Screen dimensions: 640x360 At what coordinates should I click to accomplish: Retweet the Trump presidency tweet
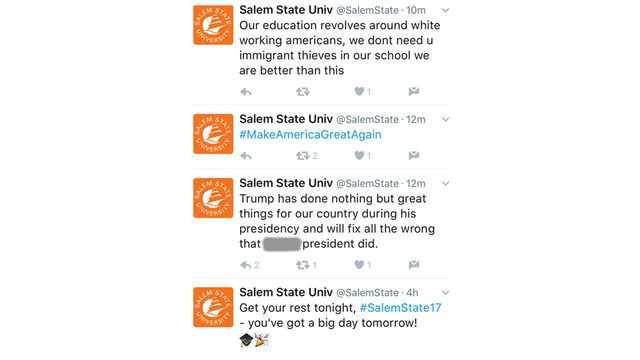pyautogui.click(x=302, y=265)
